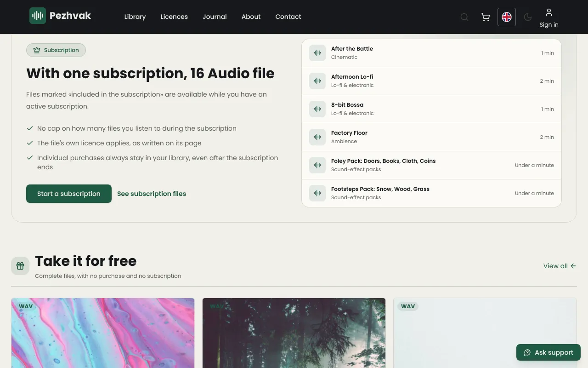
Task: Open the Licences menu item
Action: click(x=174, y=17)
